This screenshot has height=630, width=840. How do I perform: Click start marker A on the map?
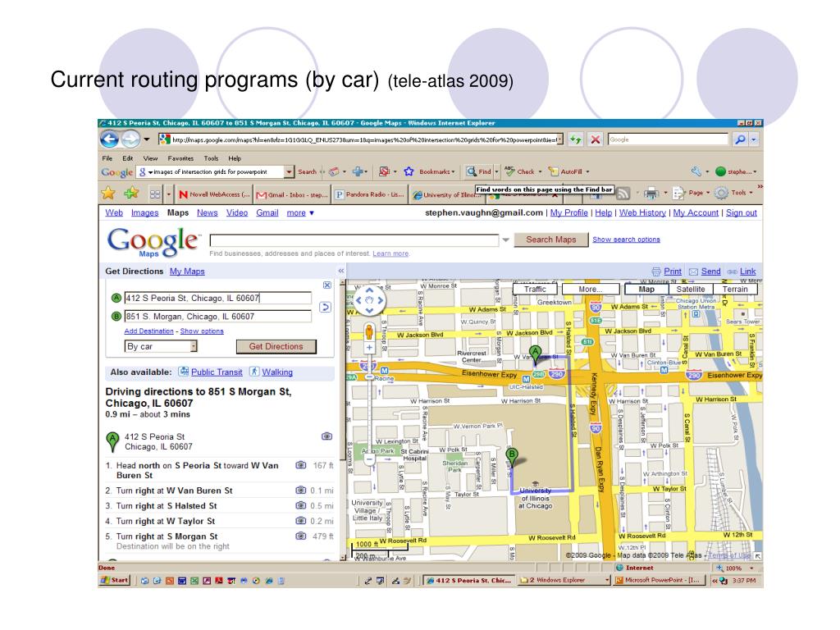click(x=535, y=355)
